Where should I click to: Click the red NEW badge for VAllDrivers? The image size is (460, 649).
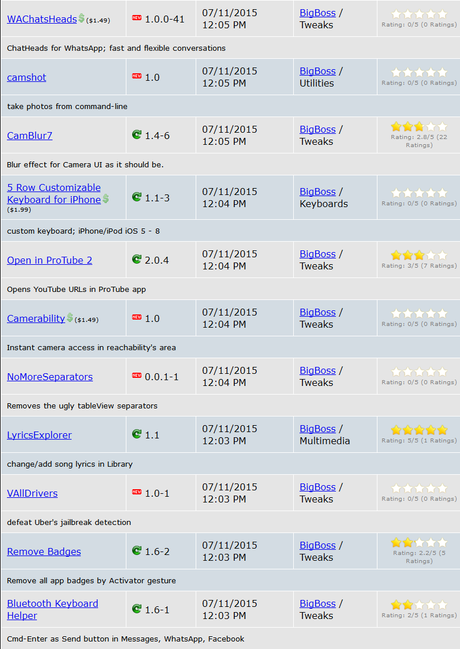(x=137, y=492)
